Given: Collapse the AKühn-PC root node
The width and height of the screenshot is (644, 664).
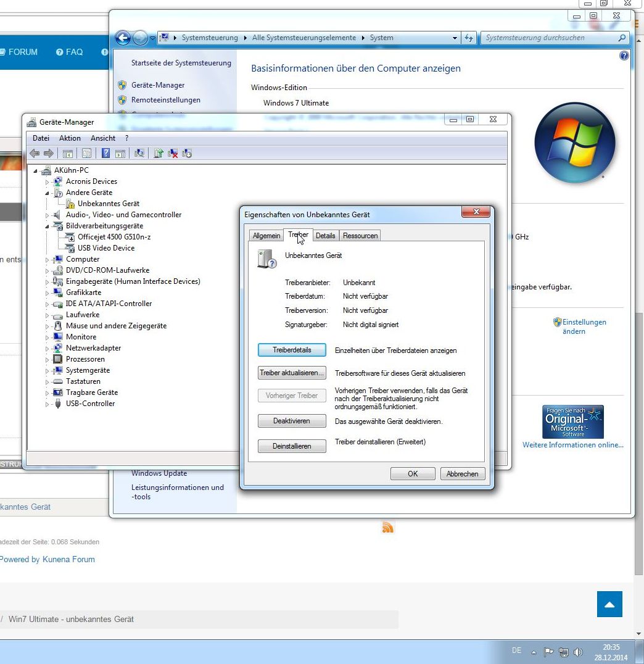Looking at the screenshot, I should (36, 171).
